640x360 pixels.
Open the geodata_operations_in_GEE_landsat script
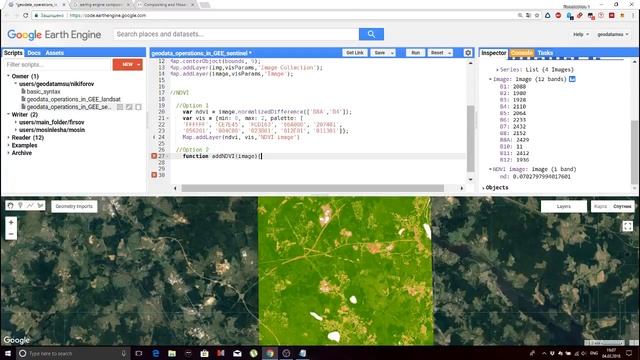click(73, 99)
